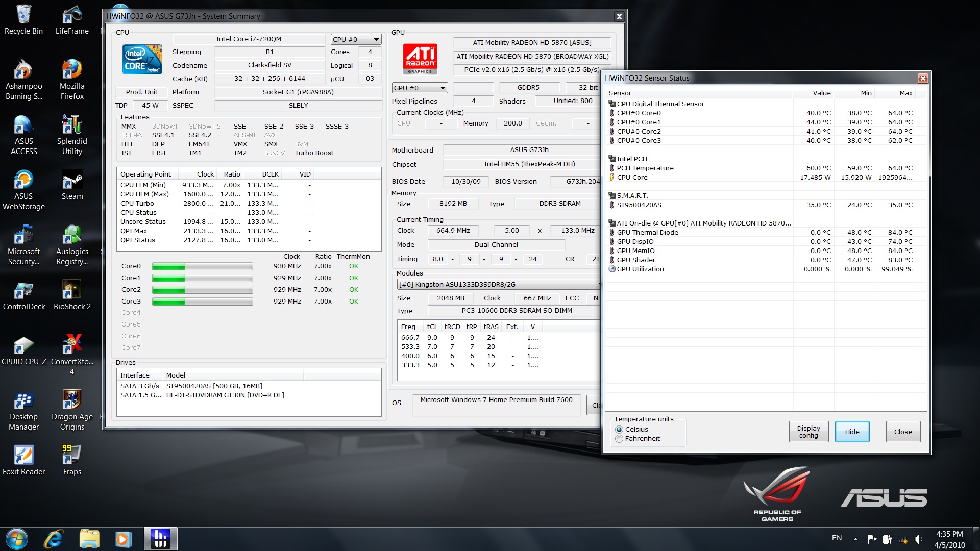
Task: Open the clock showing 4:35 PM
Action: [x=949, y=539]
